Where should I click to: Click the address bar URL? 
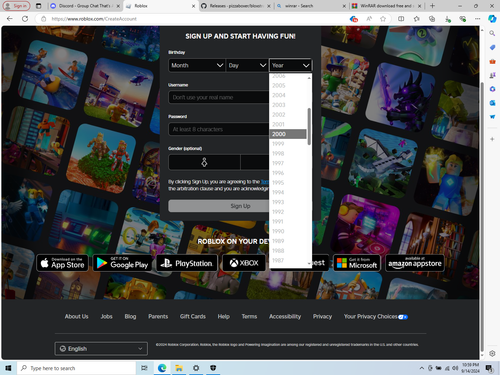tap(94, 19)
